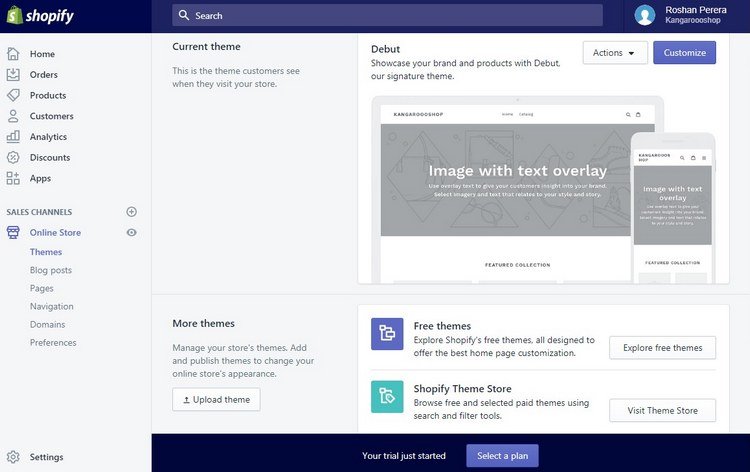
Task: Go to Customers section
Action: point(52,116)
